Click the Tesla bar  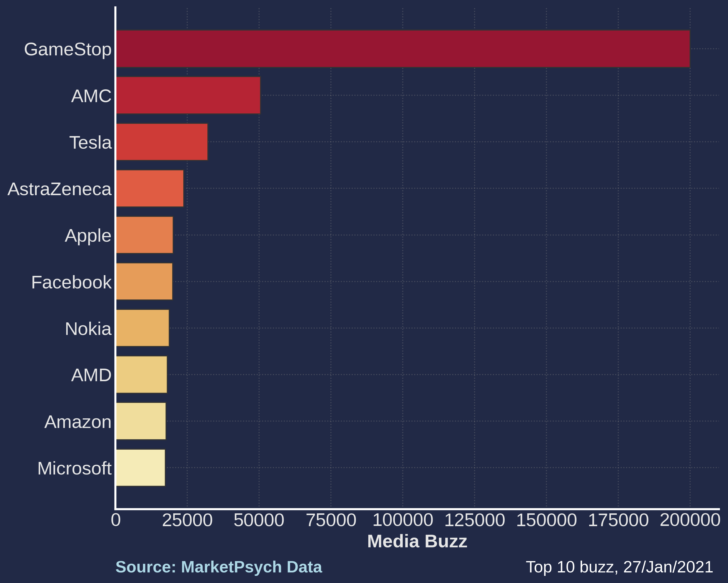[162, 142]
